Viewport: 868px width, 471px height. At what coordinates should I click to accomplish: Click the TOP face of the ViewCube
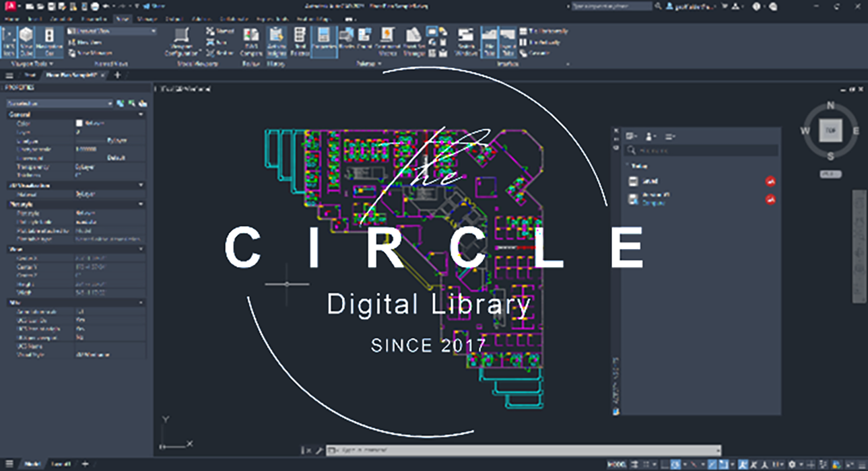(x=830, y=131)
